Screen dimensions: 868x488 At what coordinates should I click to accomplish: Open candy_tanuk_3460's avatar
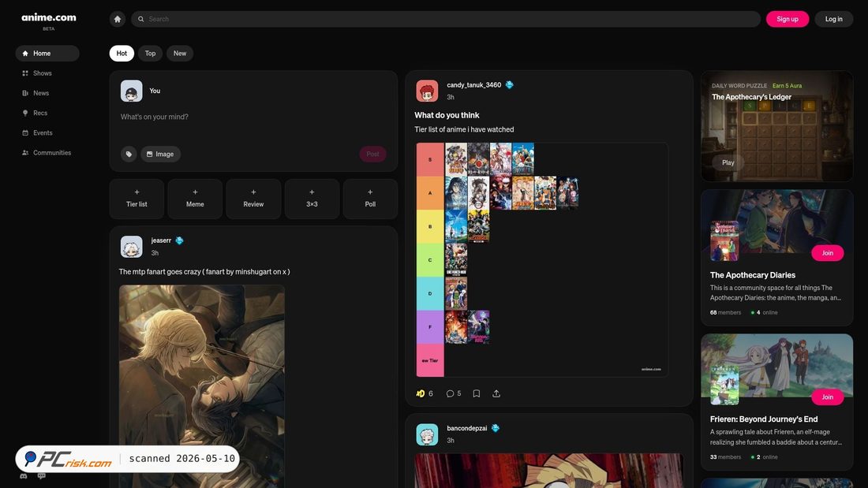[x=427, y=91]
